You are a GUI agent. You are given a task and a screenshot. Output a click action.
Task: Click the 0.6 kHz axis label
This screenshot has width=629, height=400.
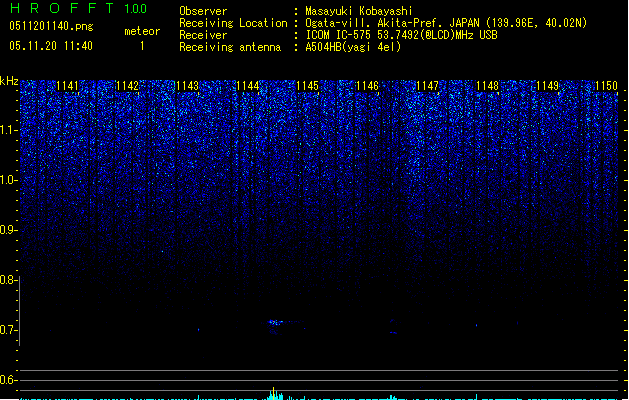(x=9, y=380)
